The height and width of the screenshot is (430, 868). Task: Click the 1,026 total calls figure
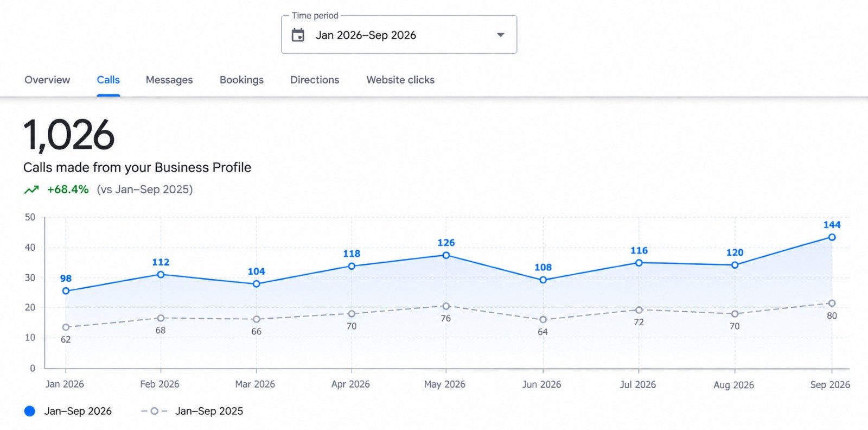[x=69, y=135]
